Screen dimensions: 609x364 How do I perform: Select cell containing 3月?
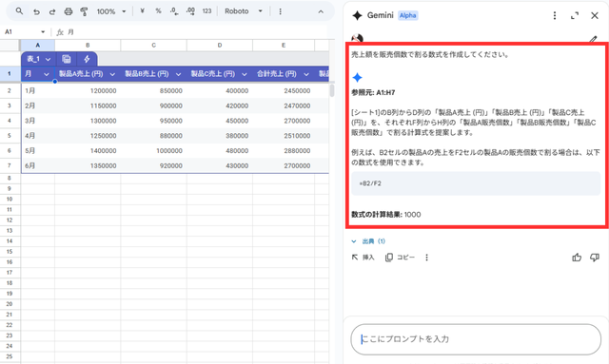(38, 121)
